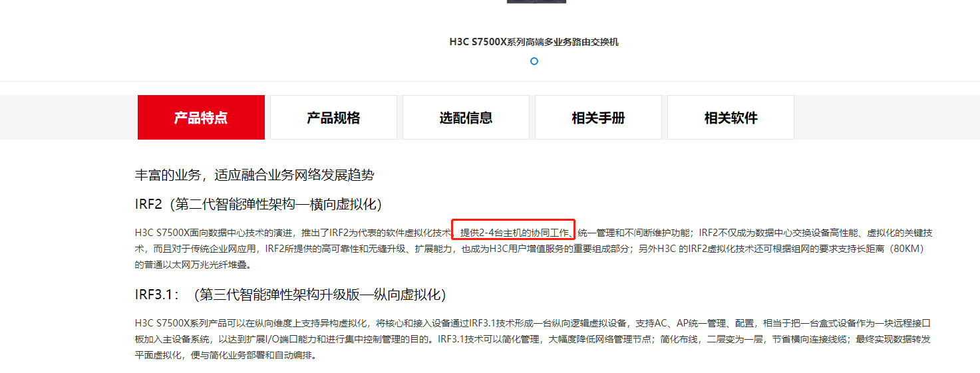Open the 选配信息 tab
The width and height of the screenshot is (980, 373).
point(466,118)
